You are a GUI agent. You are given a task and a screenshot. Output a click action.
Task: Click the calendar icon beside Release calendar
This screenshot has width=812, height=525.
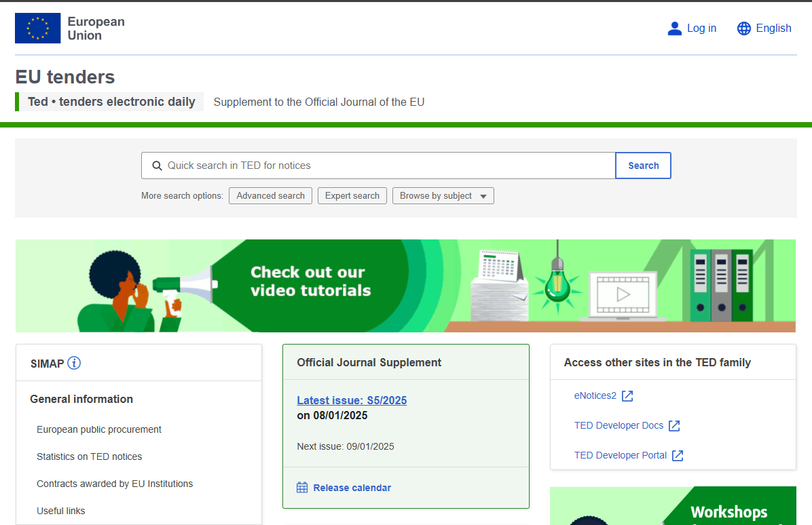click(302, 487)
